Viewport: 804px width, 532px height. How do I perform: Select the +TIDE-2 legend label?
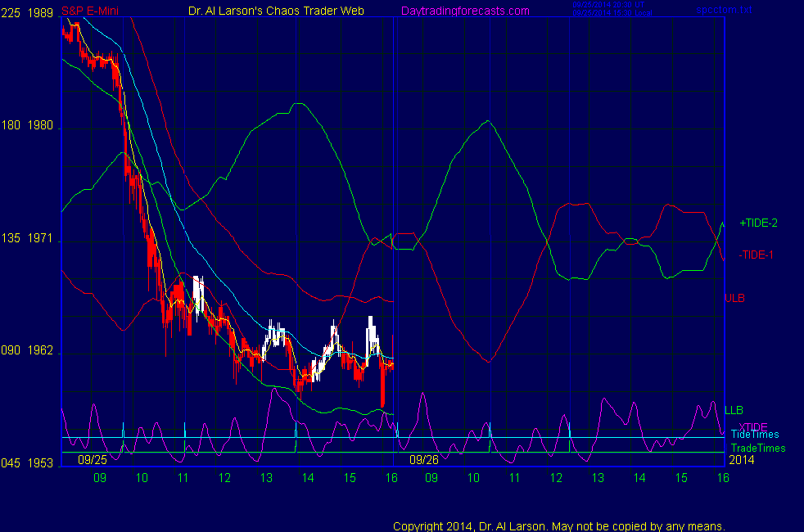[758, 223]
